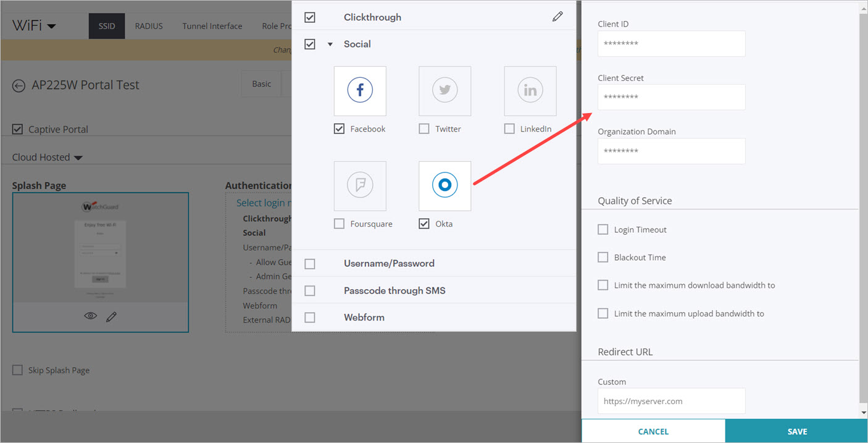The width and height of the screenshot is (868, 443).
Task: Click the CANCEL button
Action: pyautogui.click(x=653, y=431)
